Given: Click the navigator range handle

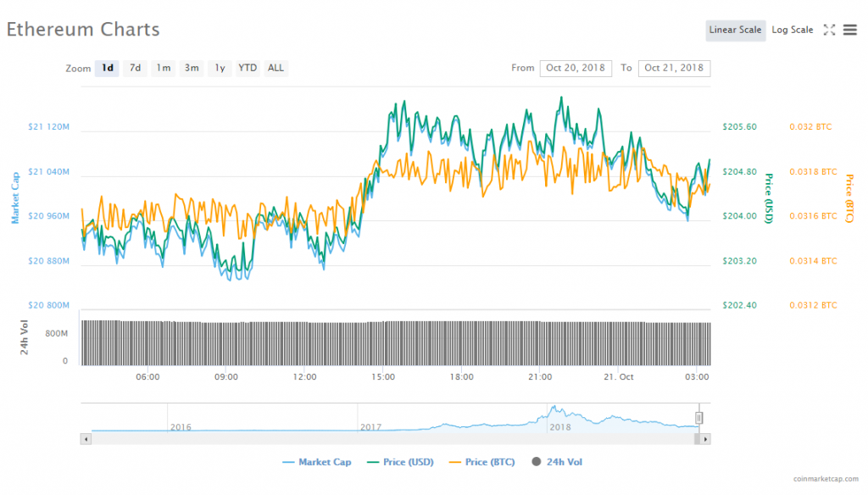Looking at the screenshot, I should click(699, 418).
